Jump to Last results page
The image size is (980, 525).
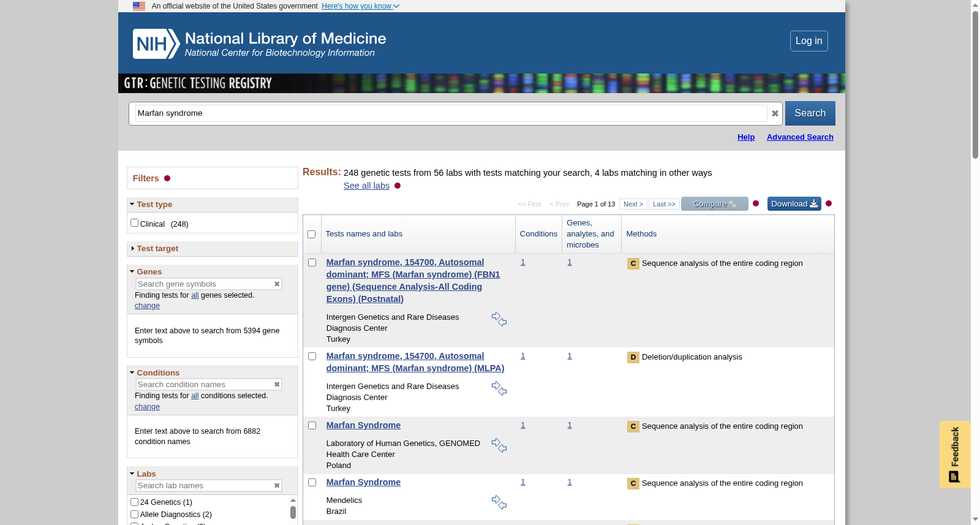click(x=664, y=204)
